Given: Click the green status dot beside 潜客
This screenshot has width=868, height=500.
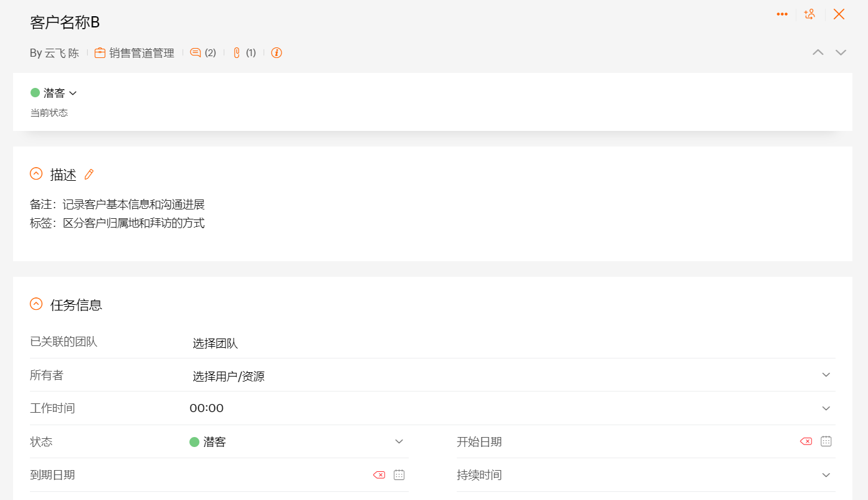Looking at the screenshot, I should [36, 92].
